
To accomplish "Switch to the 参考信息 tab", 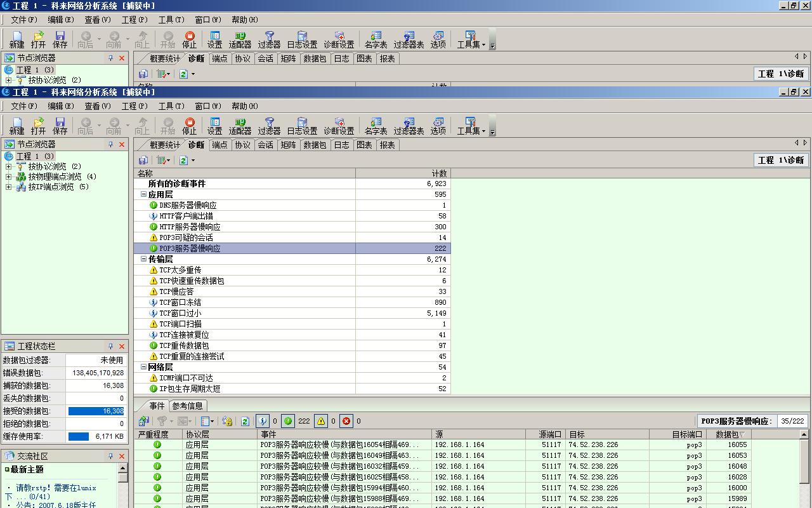I will tap(187, 406).
